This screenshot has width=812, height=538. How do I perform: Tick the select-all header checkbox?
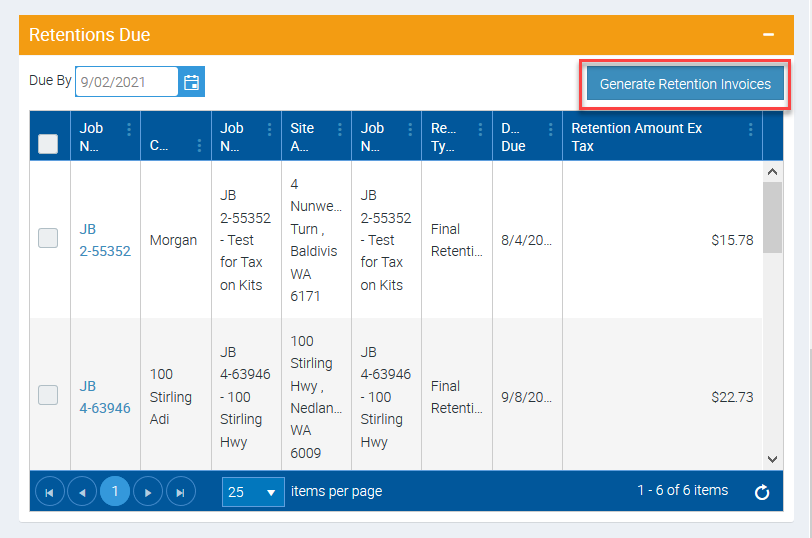[x=48, y=144]
